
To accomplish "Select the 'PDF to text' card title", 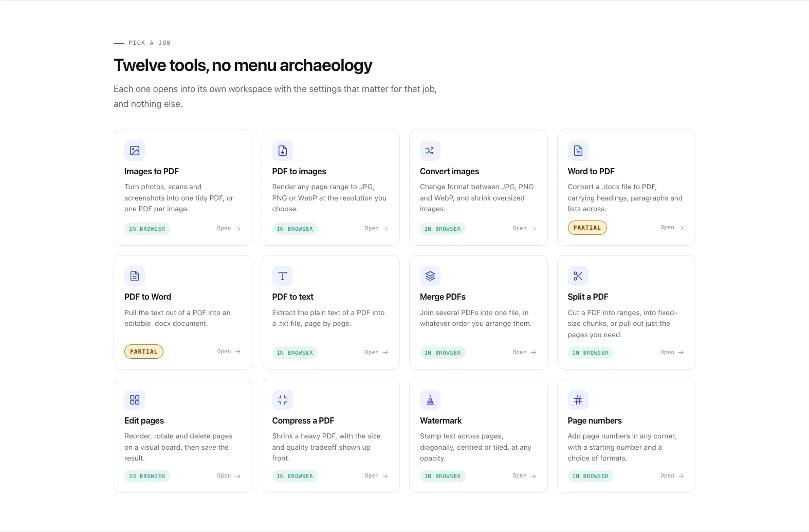I will (x=293, y=297).
